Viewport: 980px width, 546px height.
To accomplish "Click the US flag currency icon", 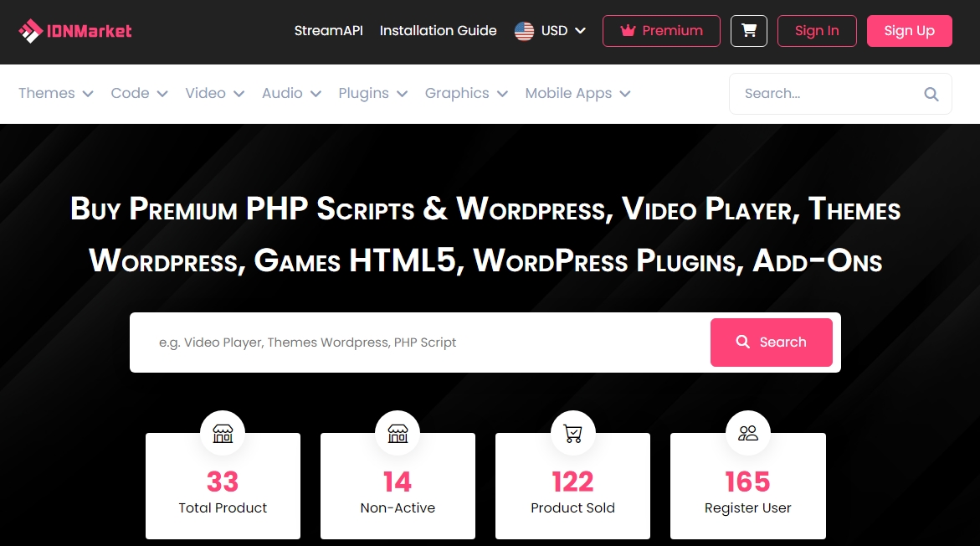I will (x=524, y=31).
